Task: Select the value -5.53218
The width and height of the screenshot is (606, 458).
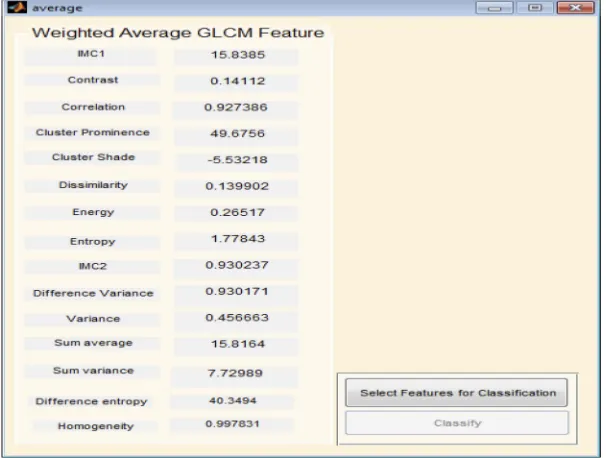Action: pos(237,160)
